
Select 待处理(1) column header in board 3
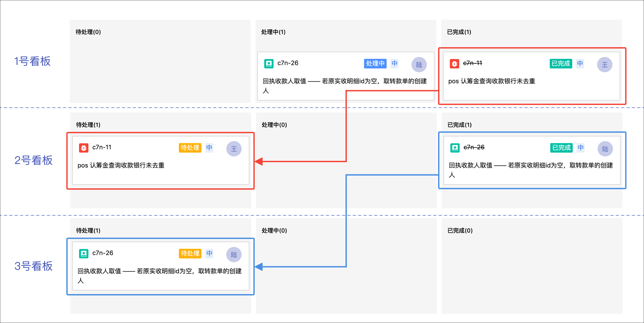coord(88,230)
